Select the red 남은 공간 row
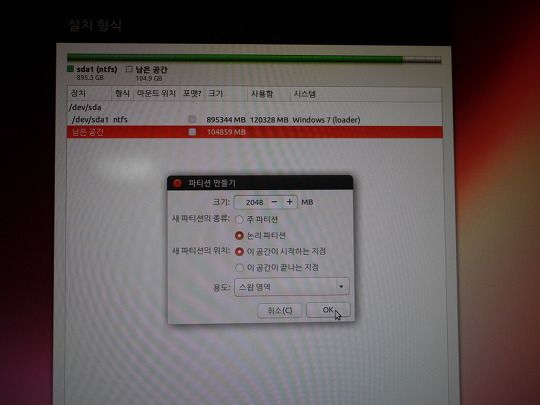Image resolution: width=540 pixels, height=405 pixels. coord(255,132)
